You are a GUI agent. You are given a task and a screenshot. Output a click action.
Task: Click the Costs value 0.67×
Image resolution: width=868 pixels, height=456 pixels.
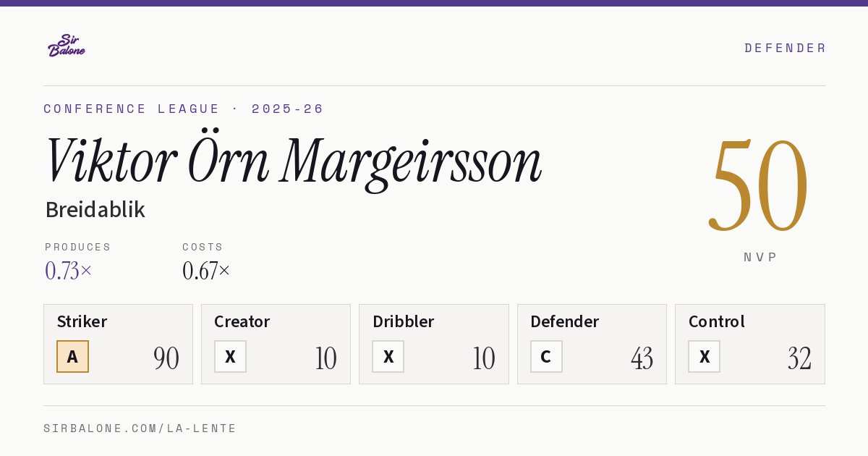[x=206, y=271]
